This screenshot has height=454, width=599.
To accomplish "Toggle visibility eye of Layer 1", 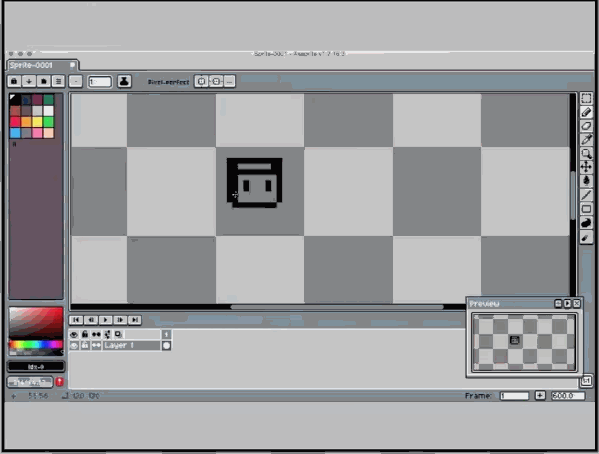I will [x=74, y=346].
